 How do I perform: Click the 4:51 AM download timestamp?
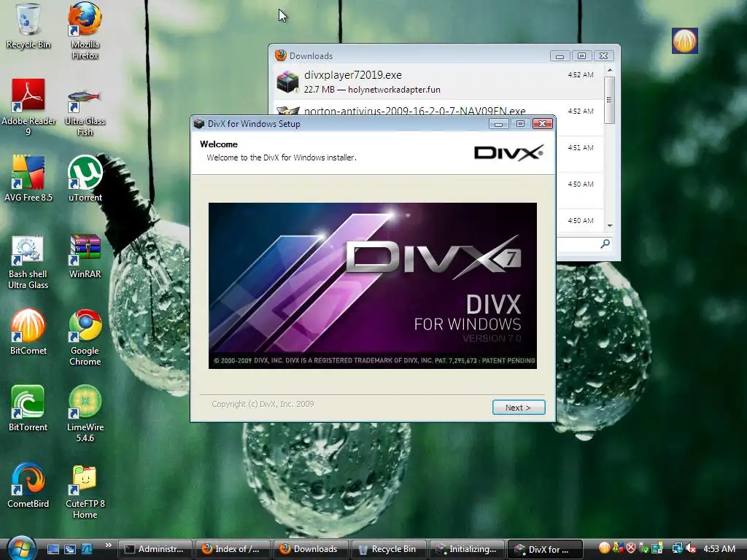click(581, 147)
